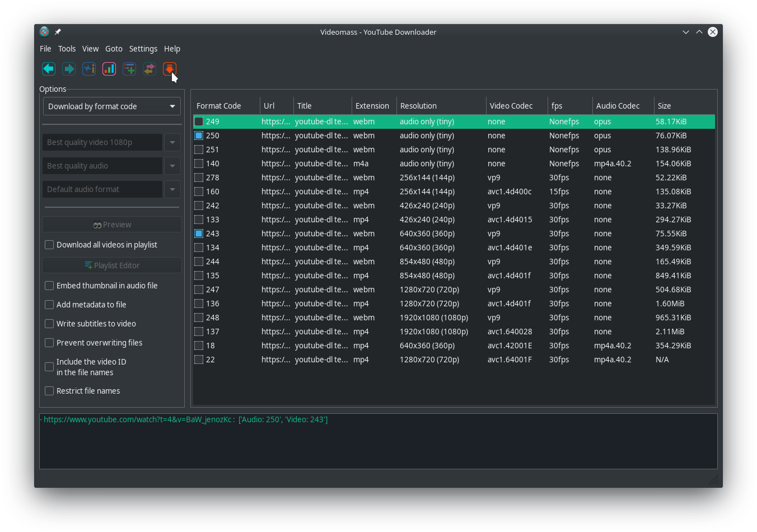Sort by the 'Format Code' column header

[226, 106]
